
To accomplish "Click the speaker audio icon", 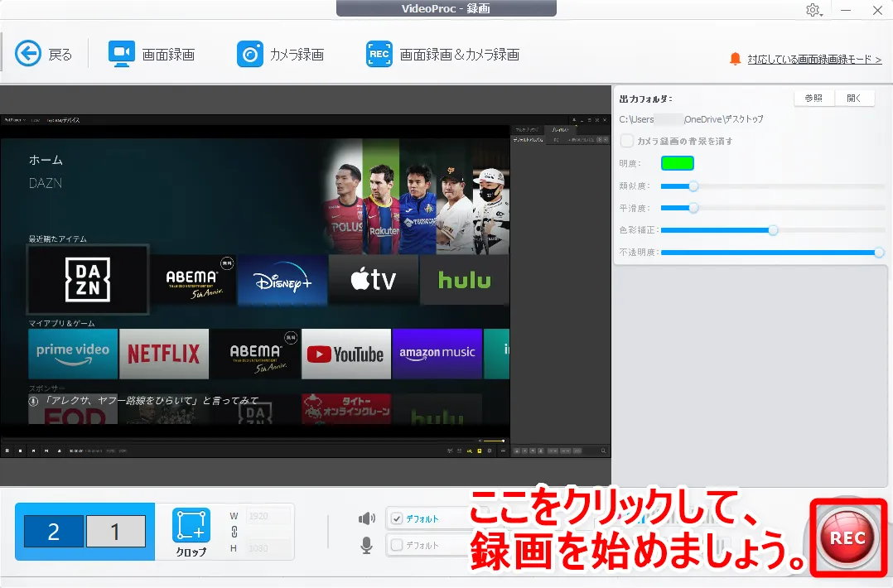I will coord(367,518).
